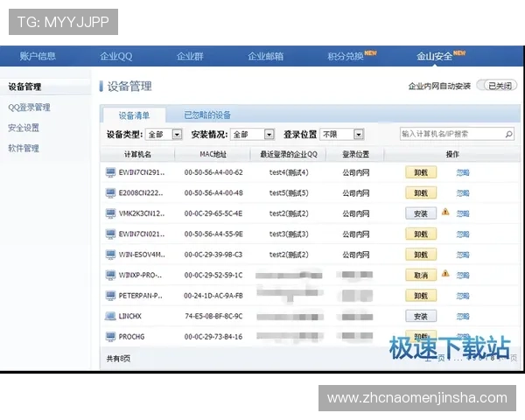
Task: Click computer icon for EWIN7CN291 row
Action: pos(110,172)
